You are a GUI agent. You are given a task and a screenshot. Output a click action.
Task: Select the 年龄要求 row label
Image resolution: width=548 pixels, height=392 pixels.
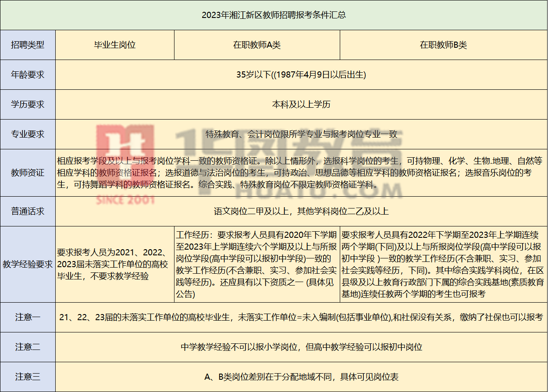click(x=28, y=74)
